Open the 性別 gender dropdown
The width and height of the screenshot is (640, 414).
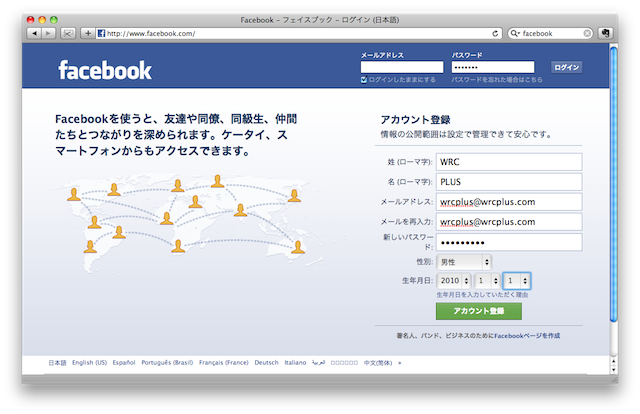point(464,262)
